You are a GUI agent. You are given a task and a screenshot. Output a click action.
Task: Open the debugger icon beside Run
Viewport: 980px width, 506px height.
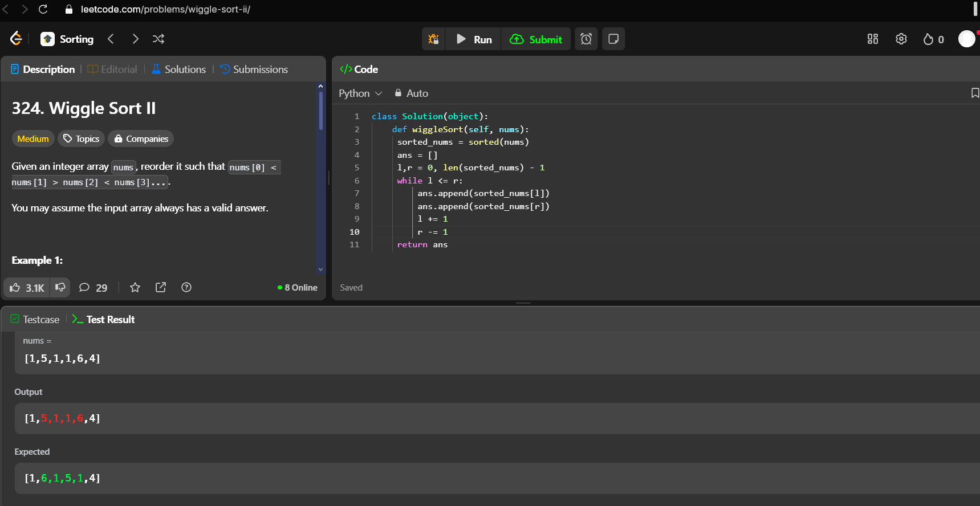click(433, 39)
